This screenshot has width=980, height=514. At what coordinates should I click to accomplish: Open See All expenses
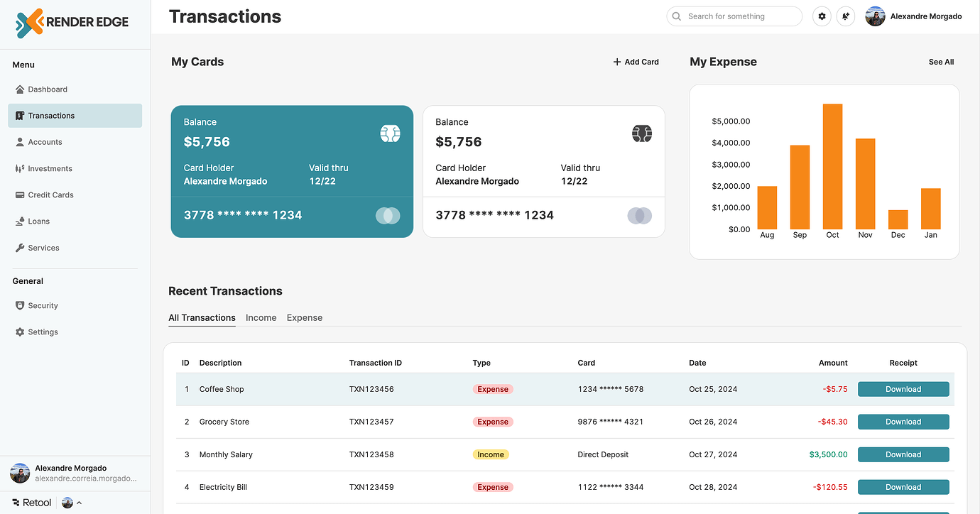(x=940, y=62)
